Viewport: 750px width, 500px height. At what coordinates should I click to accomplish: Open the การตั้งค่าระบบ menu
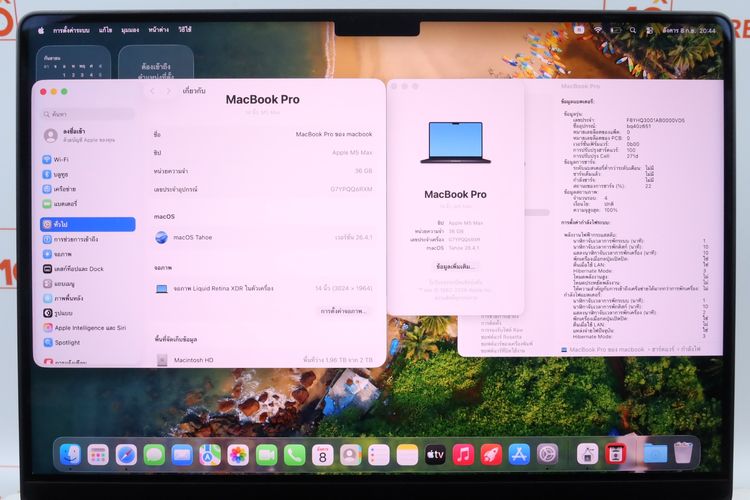71,30
